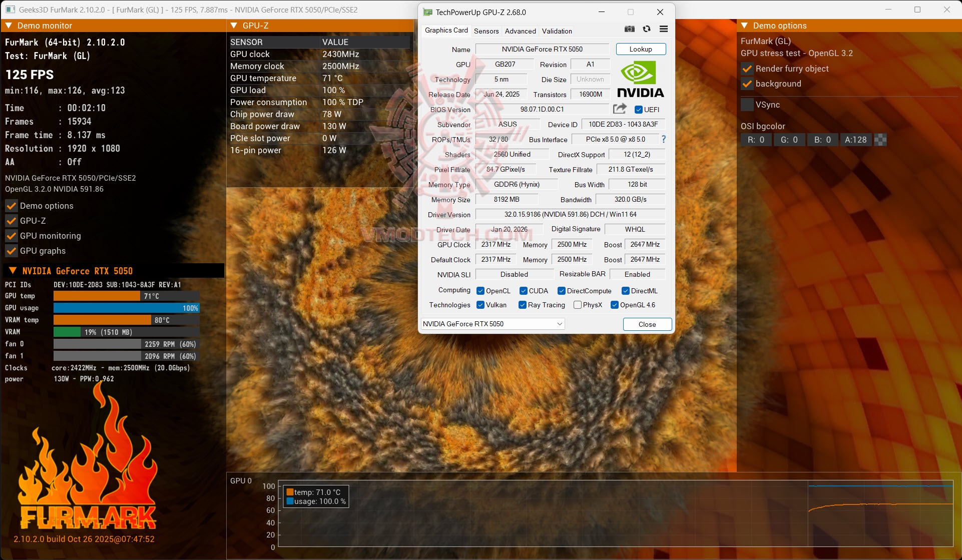Viewport: 962px width, 560px height.
Task: Click the checkerboard alpha icon beside A:128
Action: pyautogui.click(x=880, y=140)
